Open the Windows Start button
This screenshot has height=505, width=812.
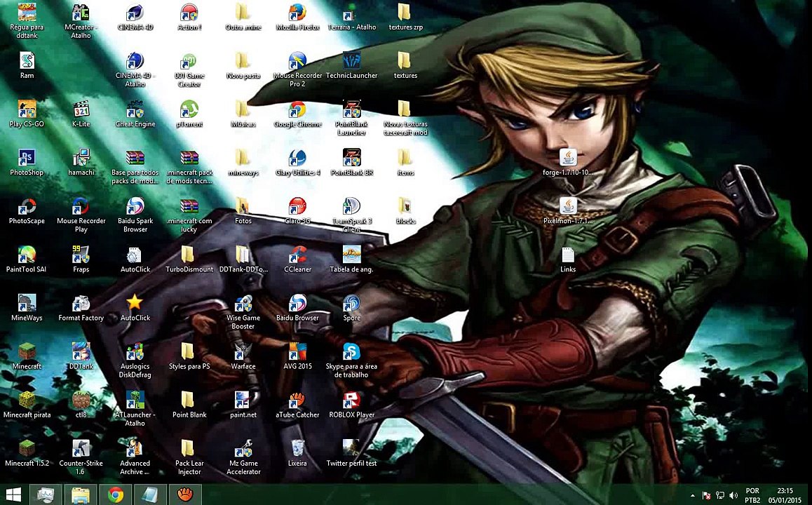point(13,494)
